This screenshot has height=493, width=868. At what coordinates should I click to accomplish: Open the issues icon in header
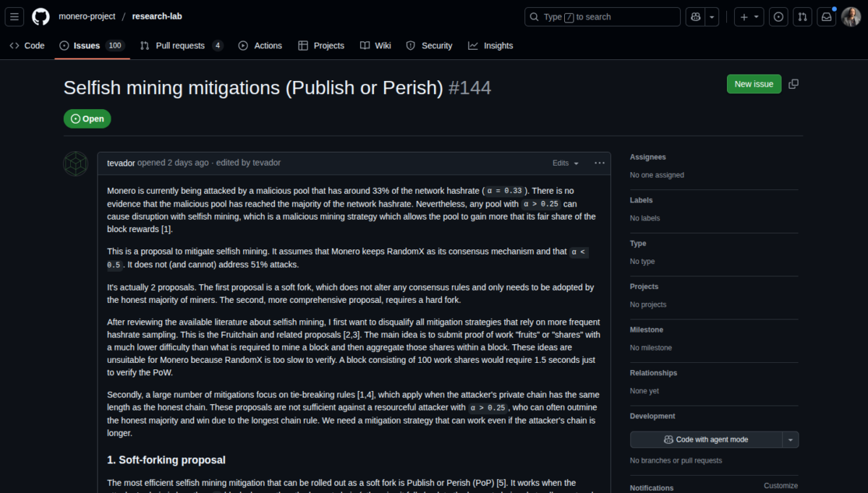click(x=778, y=17)
